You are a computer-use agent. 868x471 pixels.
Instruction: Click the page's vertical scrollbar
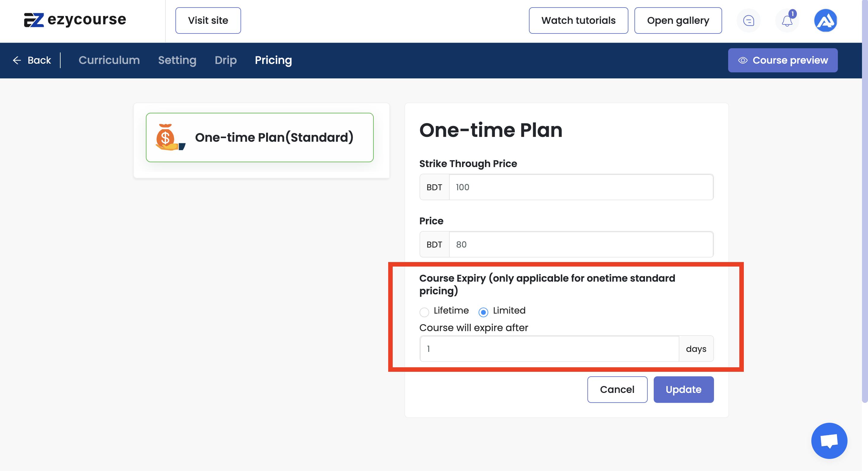tap(864, 202)
